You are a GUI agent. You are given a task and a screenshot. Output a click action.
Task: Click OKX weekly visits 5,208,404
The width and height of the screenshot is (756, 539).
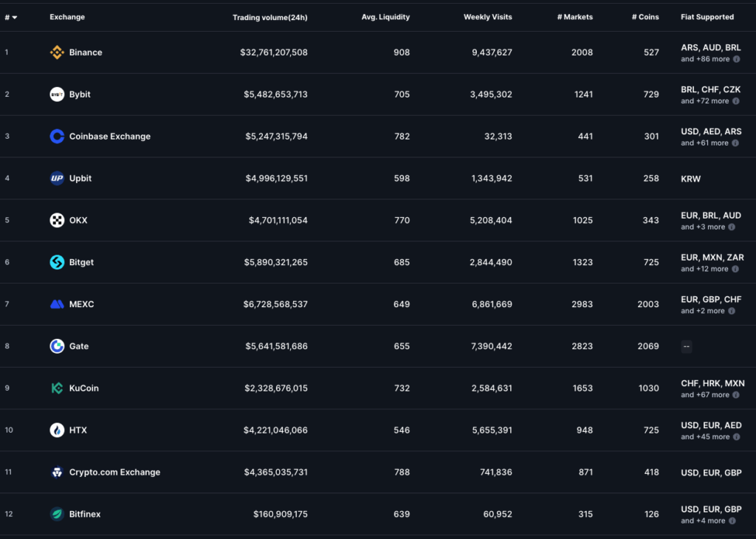tap(491, 220)
